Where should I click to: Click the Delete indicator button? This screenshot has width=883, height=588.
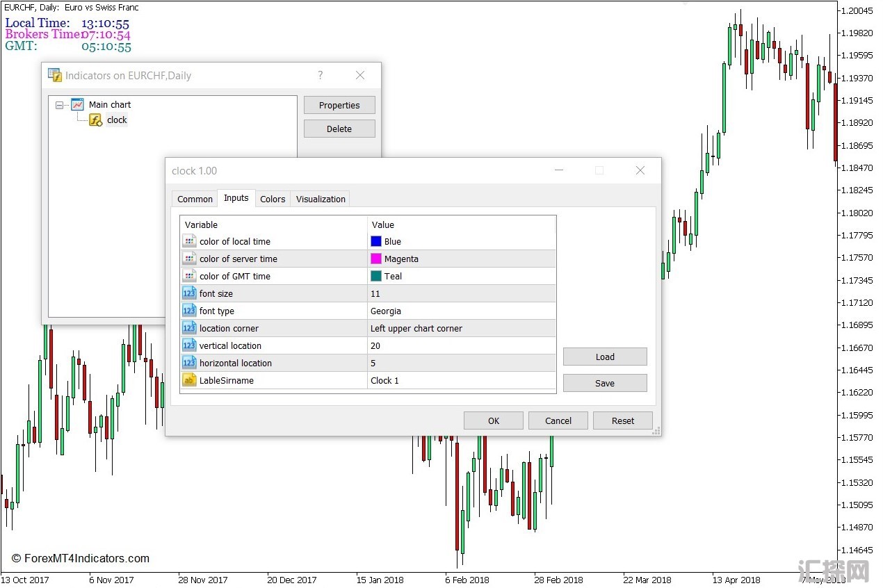tap(339, 129)
